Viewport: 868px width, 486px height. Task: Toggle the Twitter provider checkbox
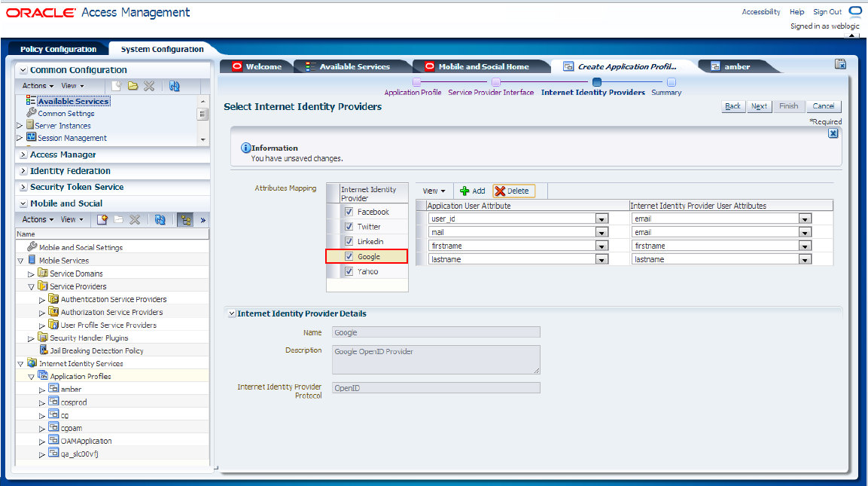coord(349,227)
